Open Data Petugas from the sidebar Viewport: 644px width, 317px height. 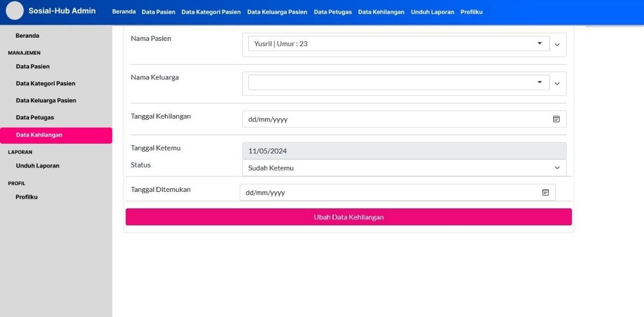pos(35,118)
